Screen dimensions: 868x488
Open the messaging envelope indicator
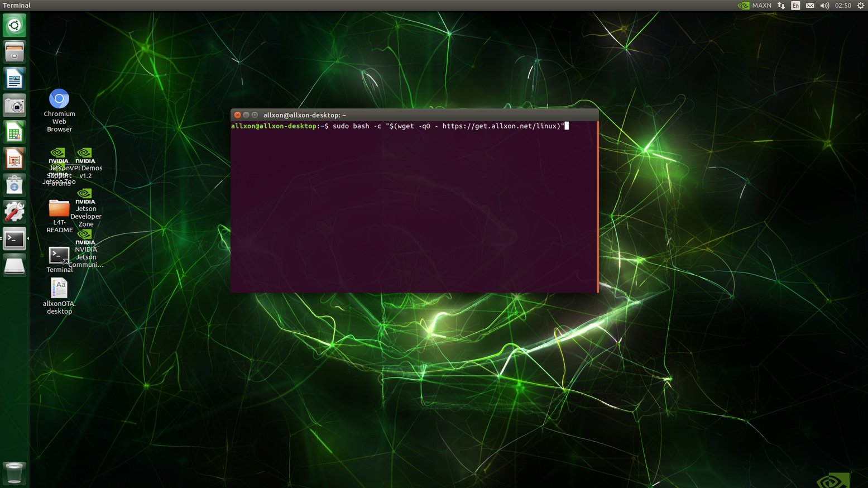coord(810,5)
